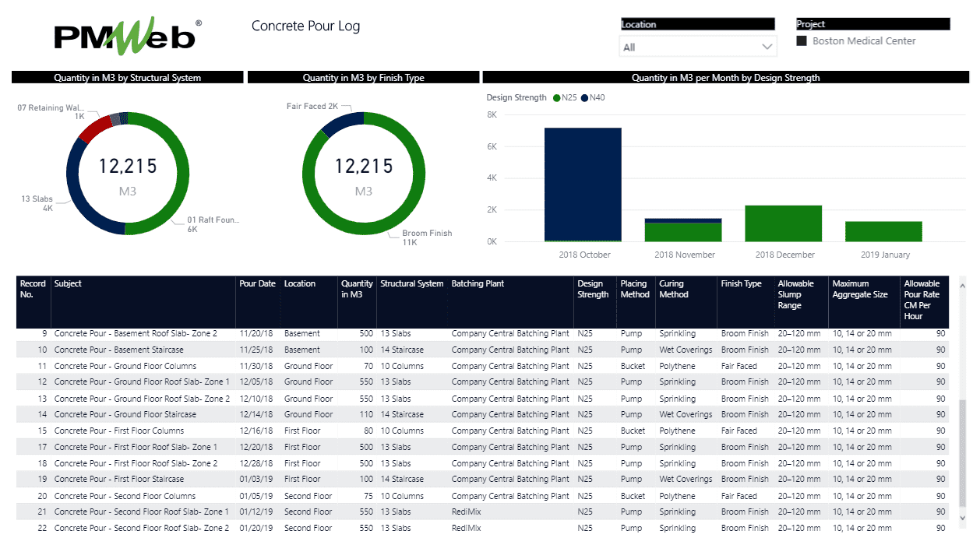Select the red segment in Structural System donut
The image size is (980, 545).
tap(95, 128)
